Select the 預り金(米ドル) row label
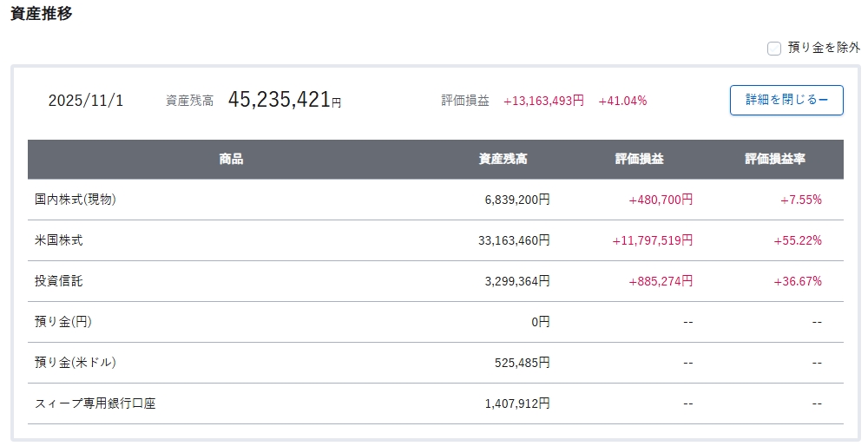The width and height of the screenshot is (868, 446). (76, 363)
